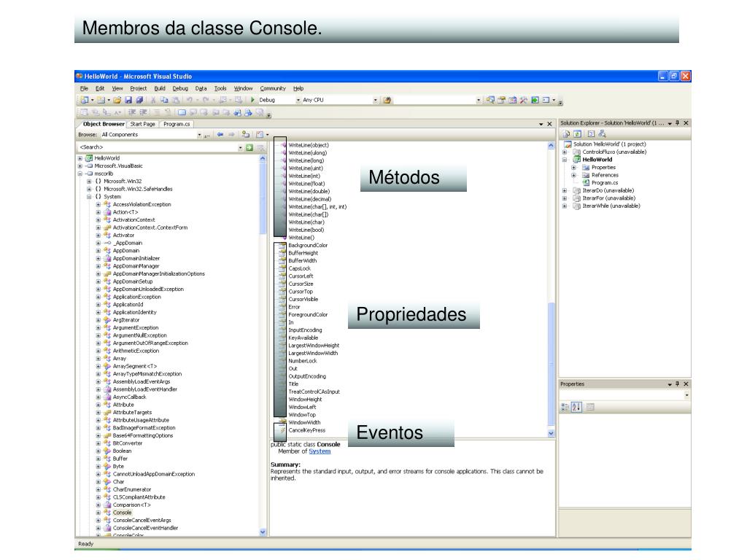747x560 pixels.
Task: Select the BackgroundColor property
Action: pyautogui.click(x=308, y=245)
